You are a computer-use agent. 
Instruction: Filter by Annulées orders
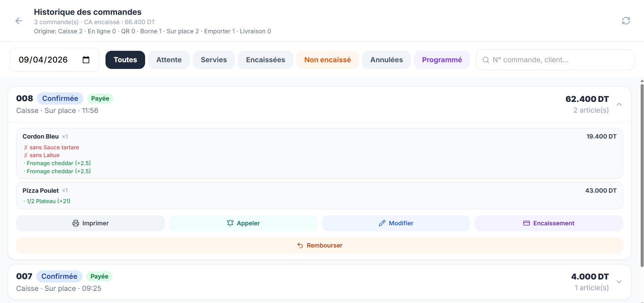point(386,60)
